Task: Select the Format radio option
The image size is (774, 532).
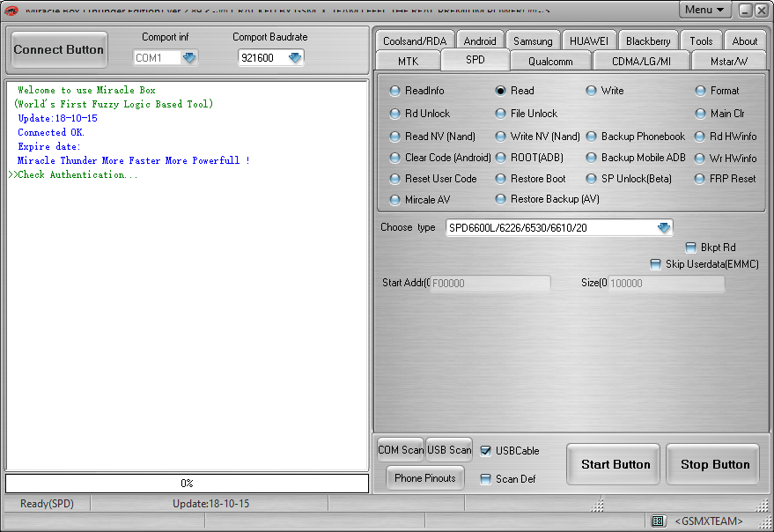Action: click(701, 91)
